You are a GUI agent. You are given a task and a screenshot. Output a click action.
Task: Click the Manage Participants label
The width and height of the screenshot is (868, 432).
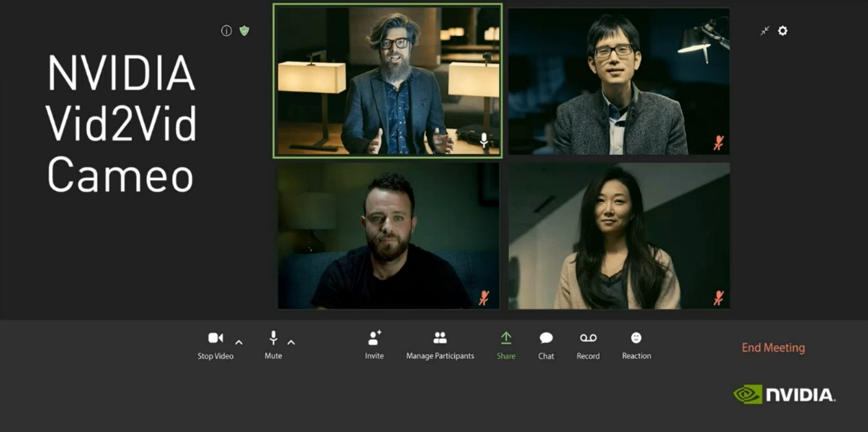point(440,356)
